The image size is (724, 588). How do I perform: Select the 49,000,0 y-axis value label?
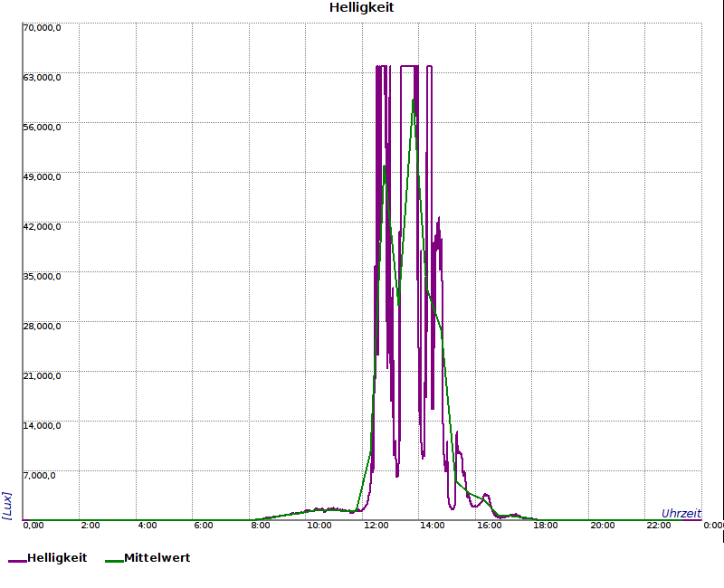click(x=42, y=176)
